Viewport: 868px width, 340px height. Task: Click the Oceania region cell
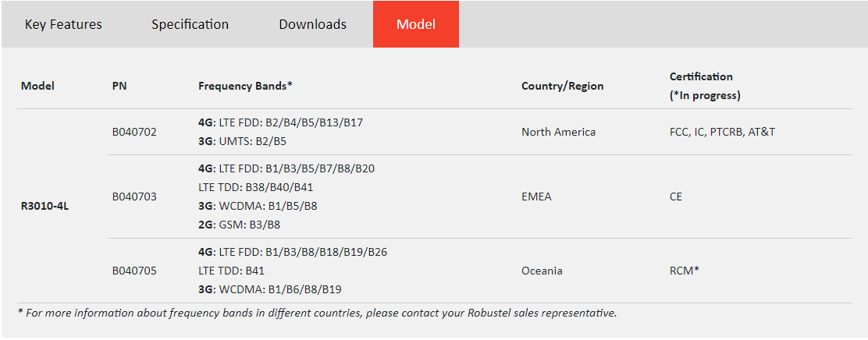click(542, 271)
